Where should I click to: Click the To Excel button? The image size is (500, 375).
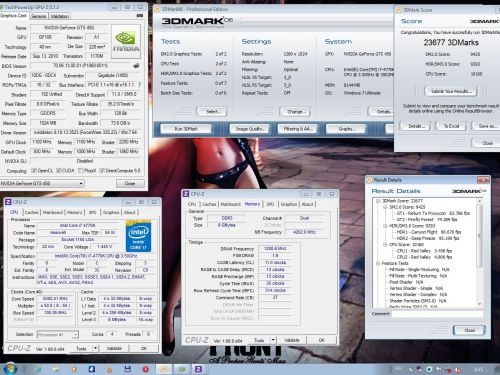point(451,126)
